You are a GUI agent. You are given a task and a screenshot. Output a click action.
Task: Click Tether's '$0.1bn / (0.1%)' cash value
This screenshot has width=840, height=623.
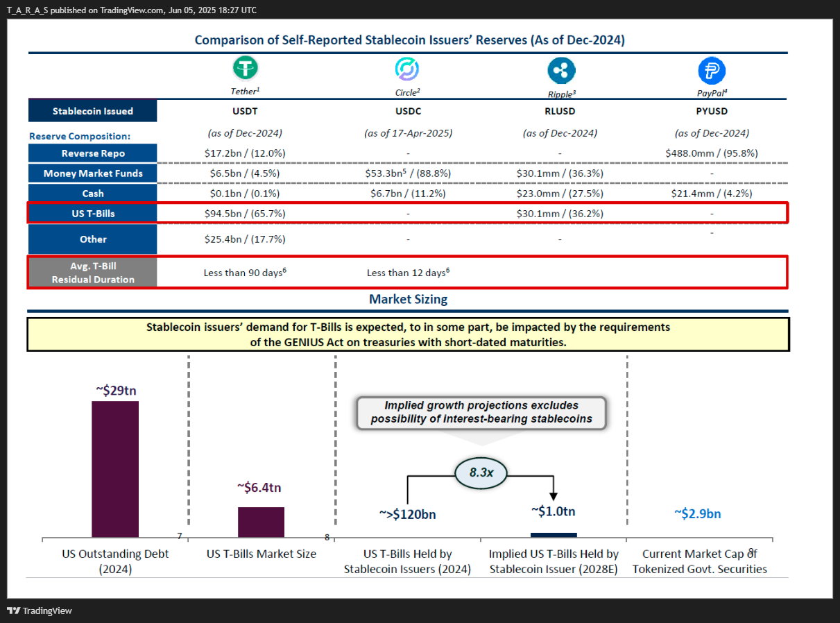coord(245,194)
